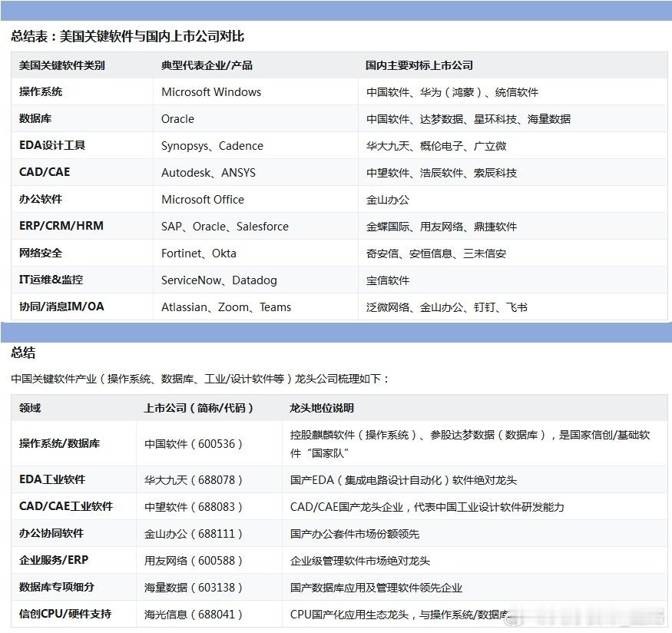672x633 pixels.
Task: Select the '领域' column header
Action: pos(30,408)
